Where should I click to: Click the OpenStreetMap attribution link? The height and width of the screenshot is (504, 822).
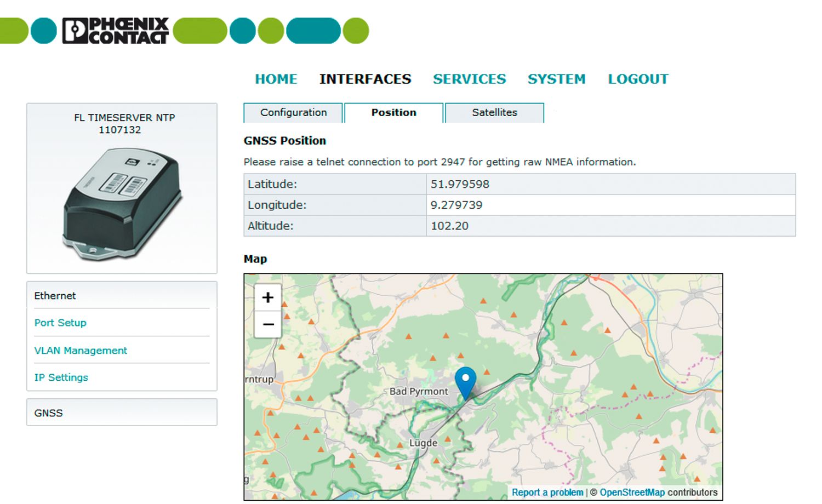[x=632, y=492]
